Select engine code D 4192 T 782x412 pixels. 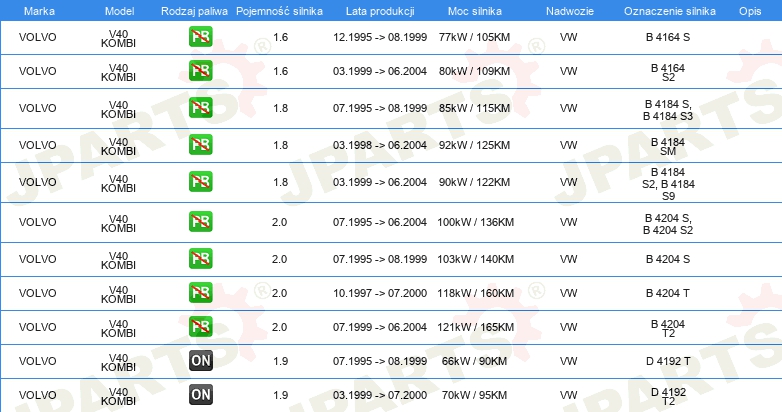pyautogui.click(x=668, y=361)
